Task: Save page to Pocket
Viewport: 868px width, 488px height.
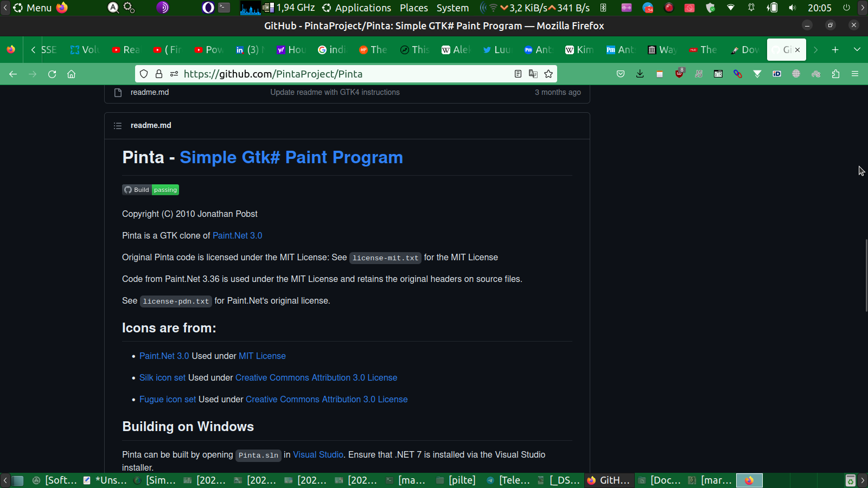Action: coord(621,74)
